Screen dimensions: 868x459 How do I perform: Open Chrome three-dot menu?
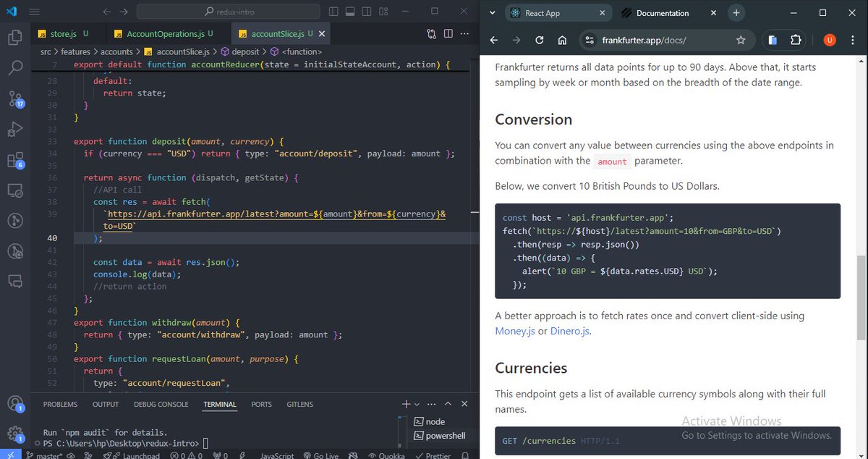tap(853, 41)
